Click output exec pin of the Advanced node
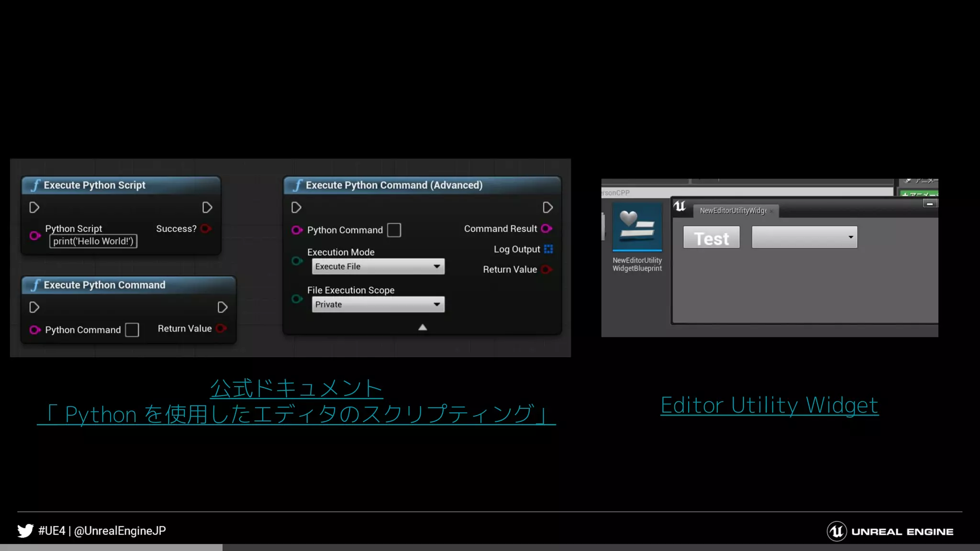Viewport: 980px width, 551px height. point(547,208)
